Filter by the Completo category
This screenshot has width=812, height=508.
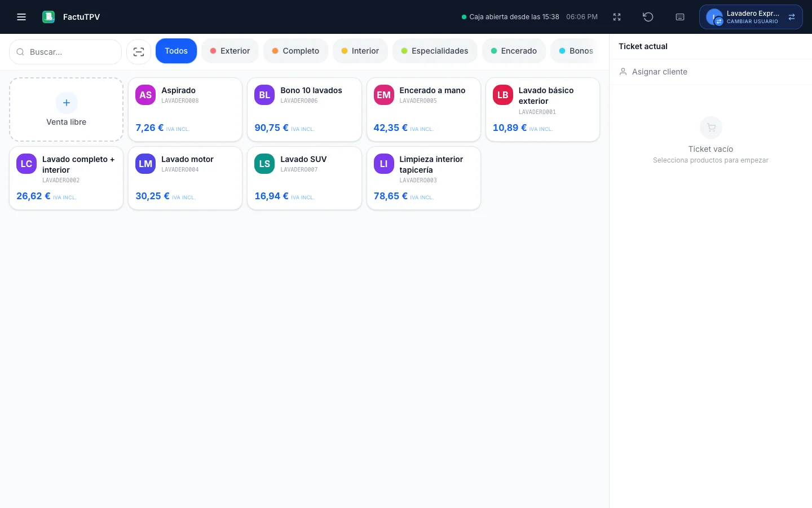295,51
